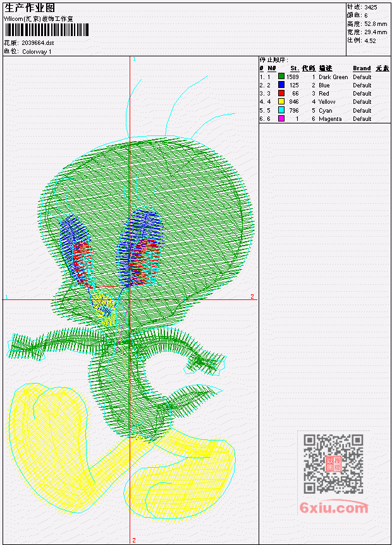
Task: Select the 'Default' brand in the Red row
Action: tap(362, 94)
